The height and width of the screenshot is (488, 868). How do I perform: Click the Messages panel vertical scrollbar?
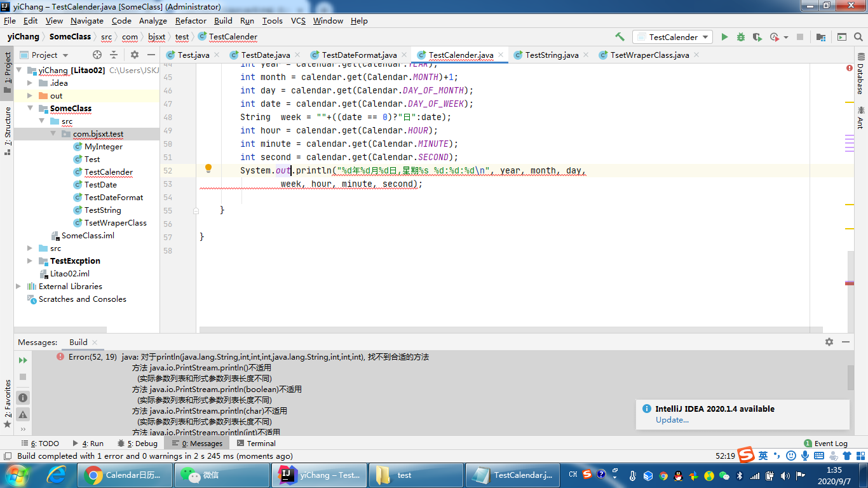[x=851, y=377]
